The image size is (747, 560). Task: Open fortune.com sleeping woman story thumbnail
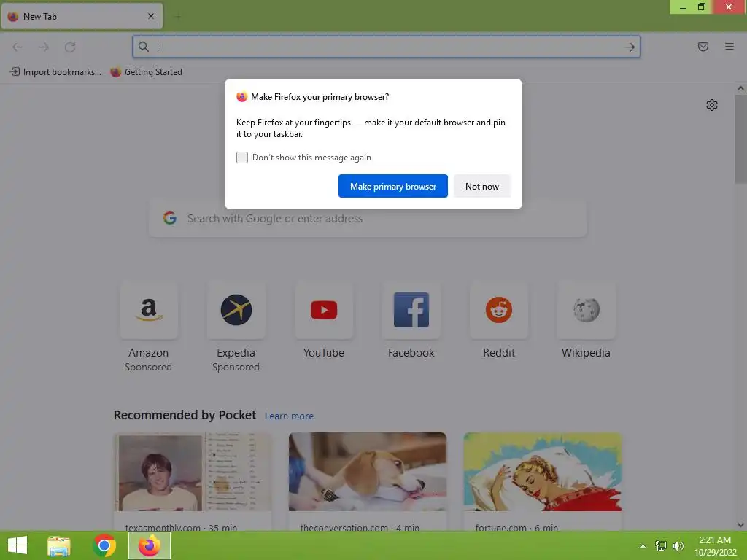pos(543,472)
